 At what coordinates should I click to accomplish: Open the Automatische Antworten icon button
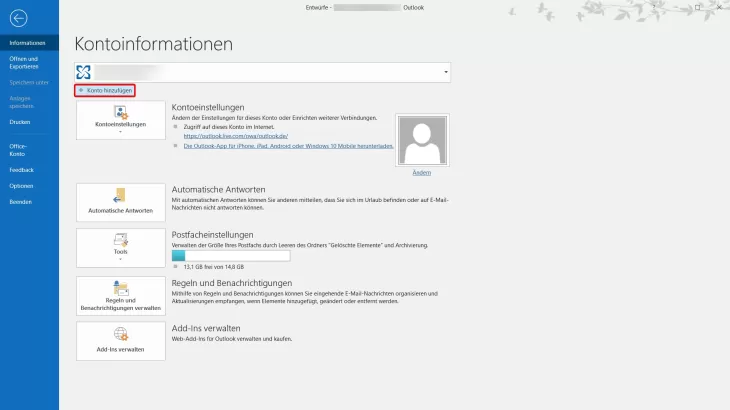120,202
